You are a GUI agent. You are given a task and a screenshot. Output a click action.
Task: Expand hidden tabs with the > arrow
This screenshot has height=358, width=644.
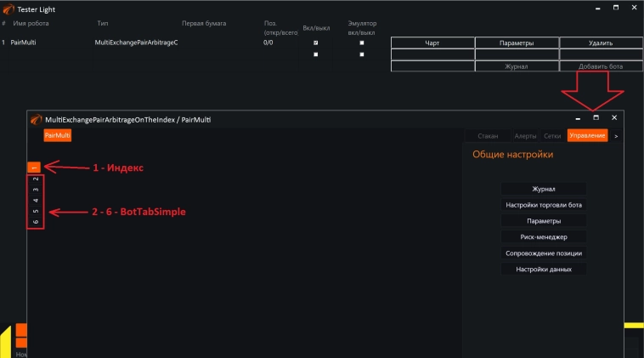click(616, 136)
